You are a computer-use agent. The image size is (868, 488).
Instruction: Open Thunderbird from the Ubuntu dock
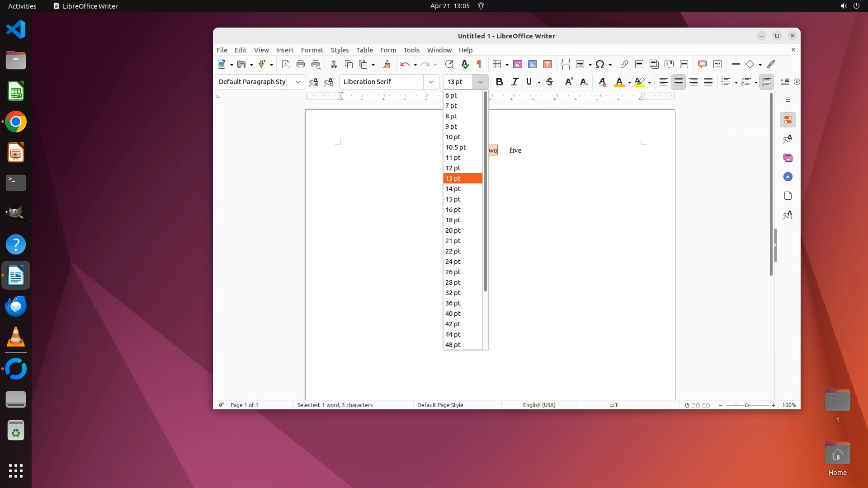(x=16, y=306)
